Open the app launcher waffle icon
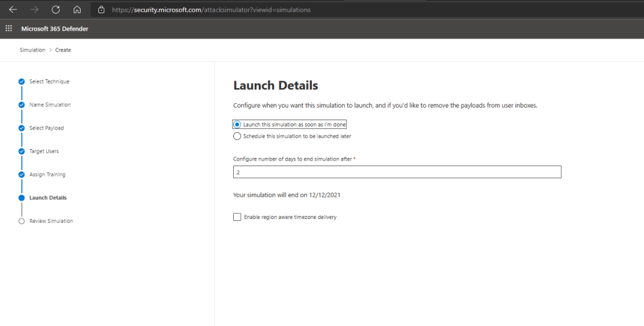Viewport: 644px width, 326px height. (9, 28)
